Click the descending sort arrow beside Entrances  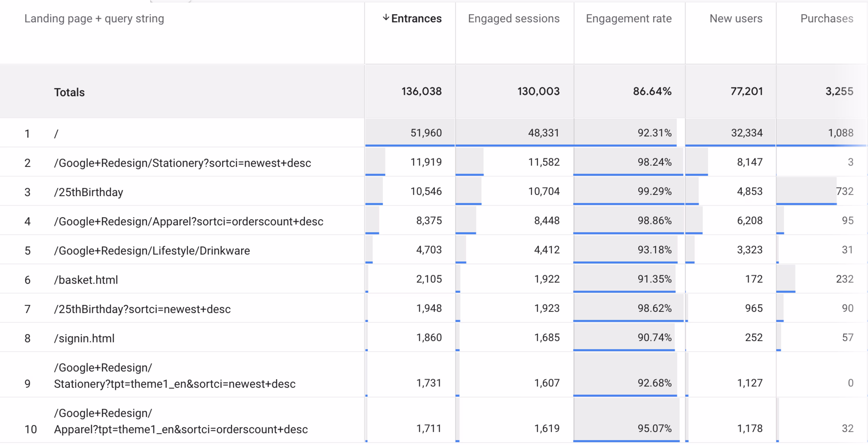pos(386,18)
